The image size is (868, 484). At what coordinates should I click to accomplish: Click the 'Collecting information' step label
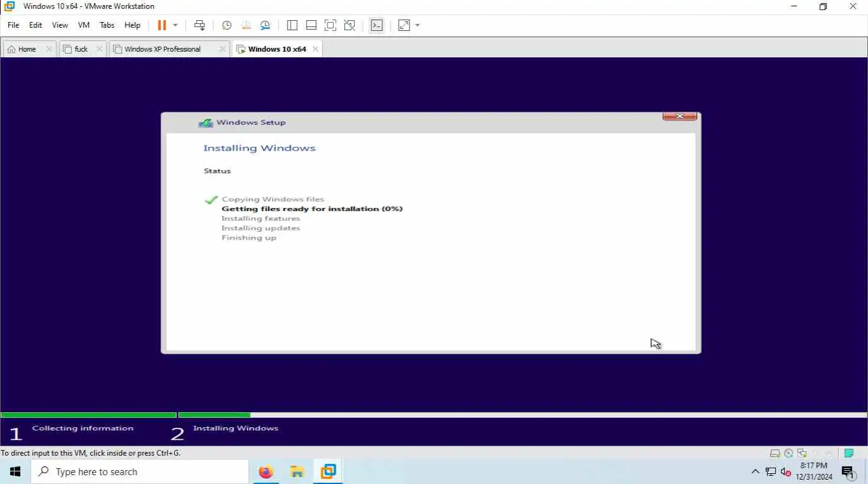(x=83, y=429)
